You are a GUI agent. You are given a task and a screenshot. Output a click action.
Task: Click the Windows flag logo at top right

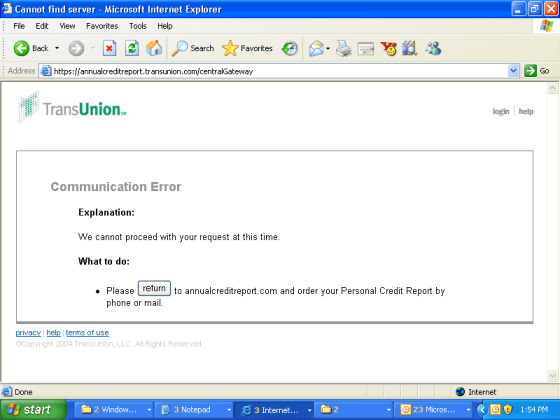(546, 26)
